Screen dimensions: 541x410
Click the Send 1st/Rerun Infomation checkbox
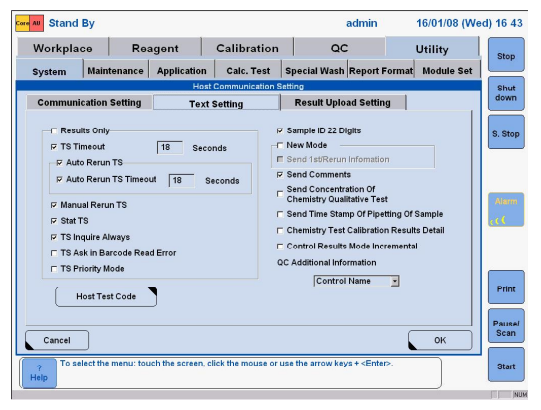[280, 159]
